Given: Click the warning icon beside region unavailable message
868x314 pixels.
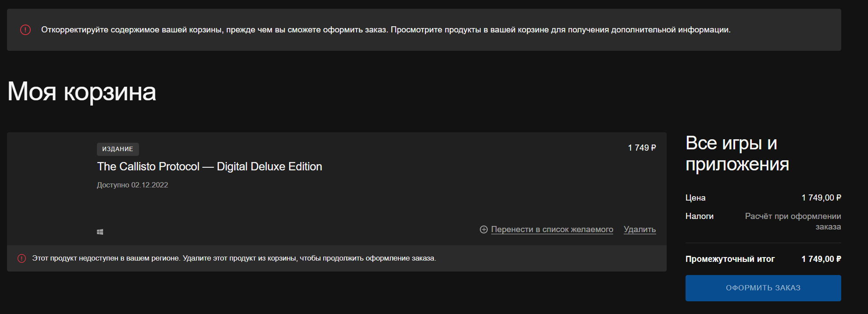Looking at the screenshot, I should pyautogui.click(x=21, y=258).
